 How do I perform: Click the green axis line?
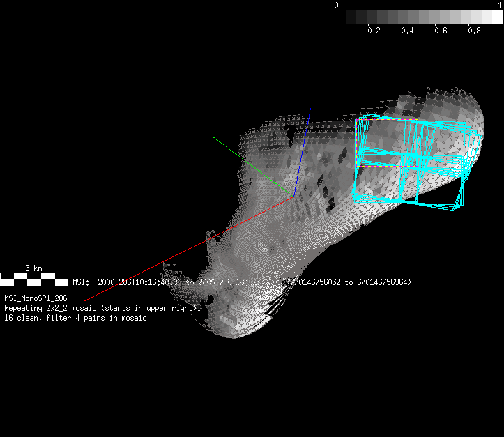(253, 166)
